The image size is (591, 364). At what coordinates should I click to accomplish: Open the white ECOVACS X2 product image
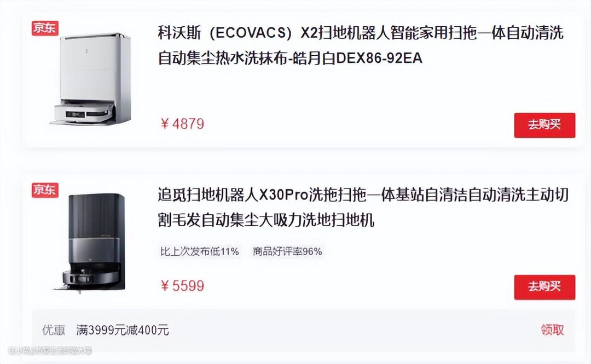pos(91,79)
